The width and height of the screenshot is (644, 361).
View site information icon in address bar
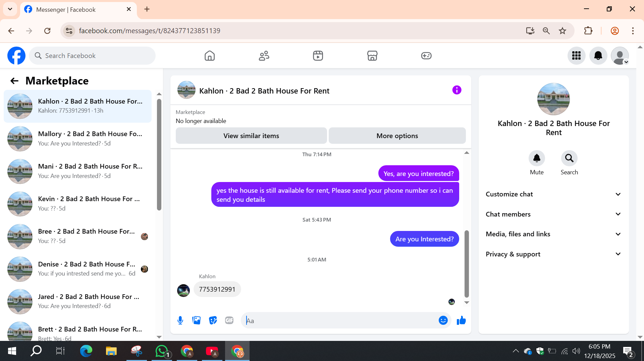[69, 31]
